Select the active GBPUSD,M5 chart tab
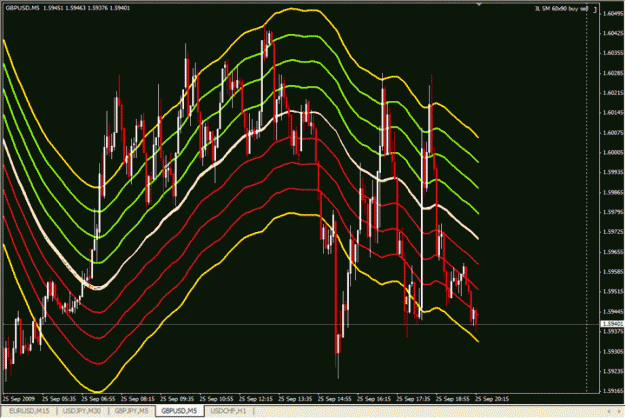This screenshot has width=625, height=418. click(179, 411)
